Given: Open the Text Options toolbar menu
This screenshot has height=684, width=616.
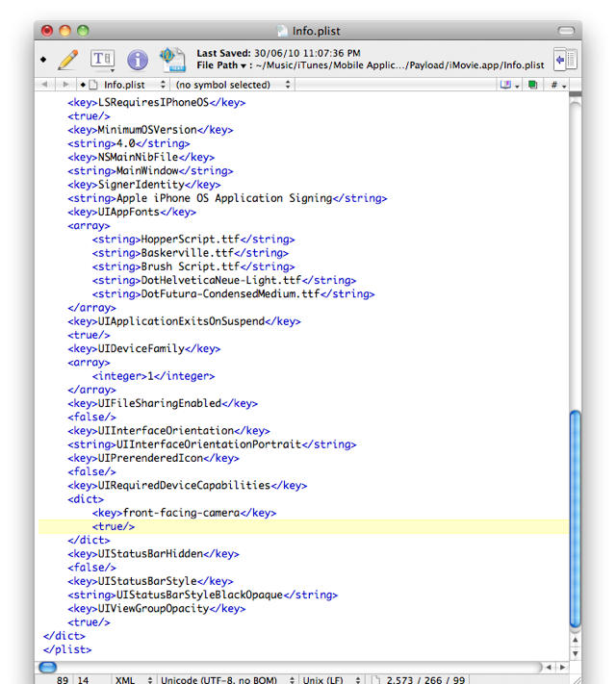Looking at the screenshot, I should coord(103,60).
